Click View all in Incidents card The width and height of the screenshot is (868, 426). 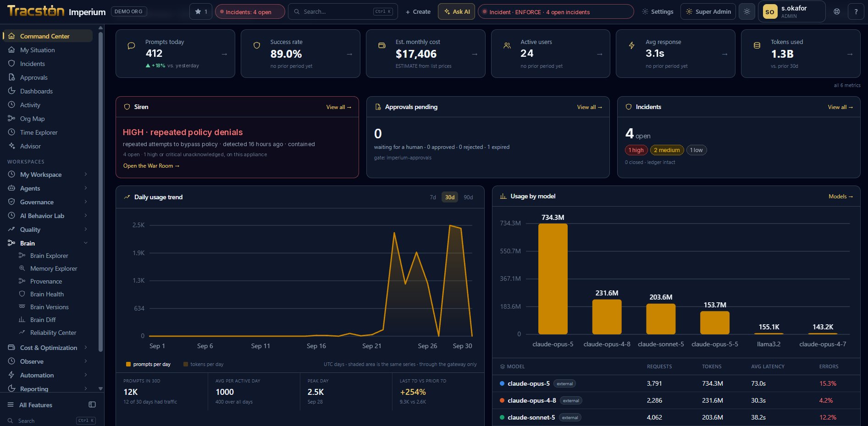(x=840, y=107)
